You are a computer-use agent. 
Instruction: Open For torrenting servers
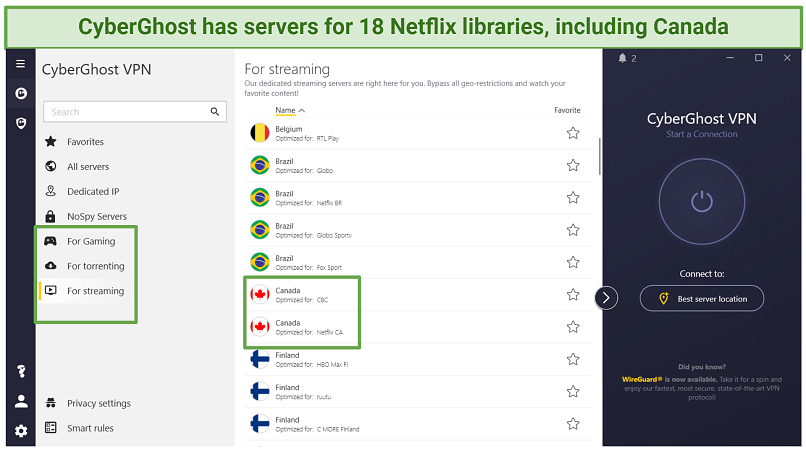pyautogui.click(x=96, y=266)
